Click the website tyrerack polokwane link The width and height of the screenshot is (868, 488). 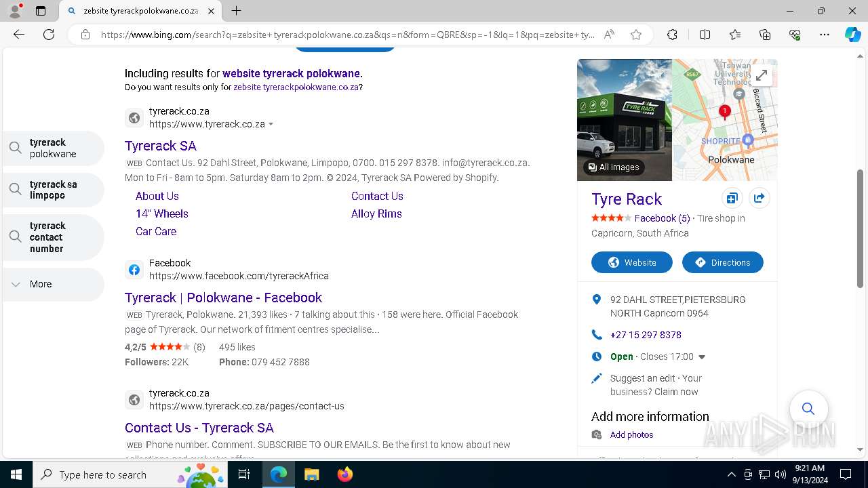click(x=291, y=73)
